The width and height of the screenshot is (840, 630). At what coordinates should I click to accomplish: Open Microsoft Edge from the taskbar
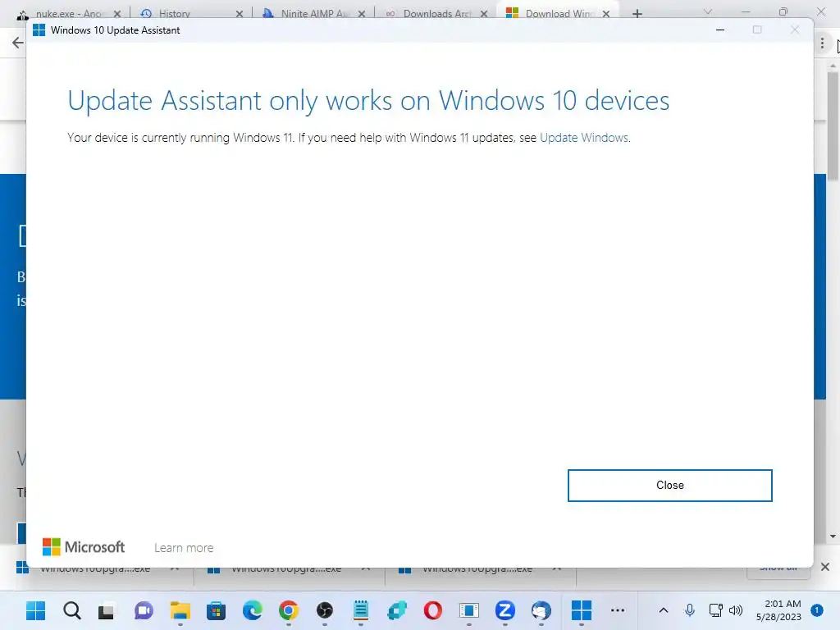tap(253, 610)
